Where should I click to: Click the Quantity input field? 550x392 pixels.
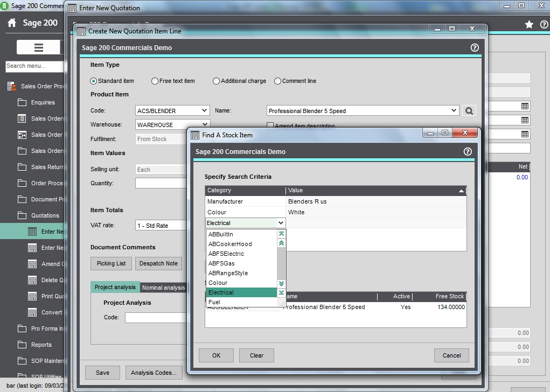click(162, 183)
